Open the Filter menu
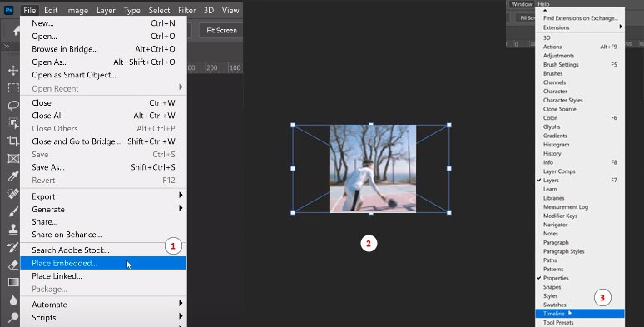This screenshot has height=327, width=644. pos(187,11)
